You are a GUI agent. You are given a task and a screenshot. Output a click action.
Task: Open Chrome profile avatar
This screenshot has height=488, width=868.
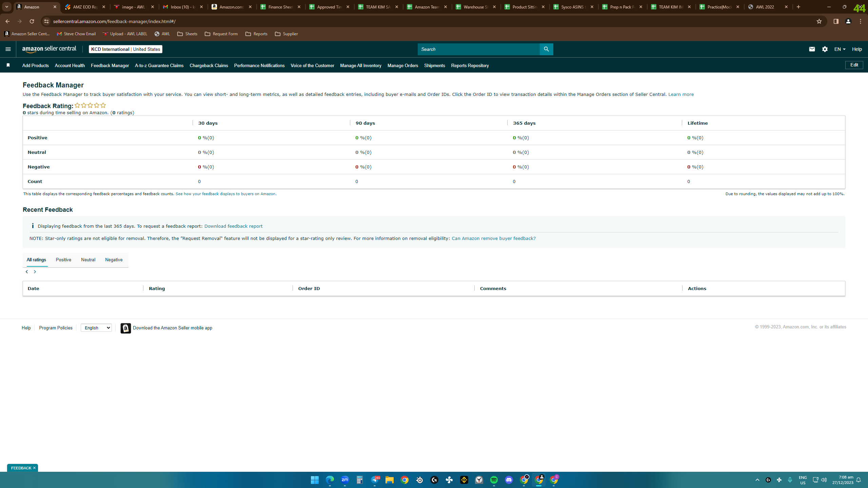(x=848, y=21)
